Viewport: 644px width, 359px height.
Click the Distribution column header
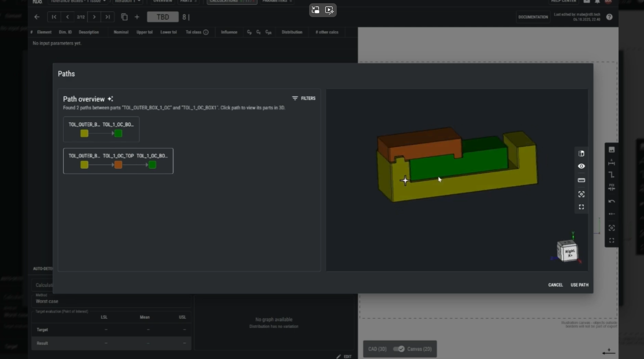[x=292, y=32]
